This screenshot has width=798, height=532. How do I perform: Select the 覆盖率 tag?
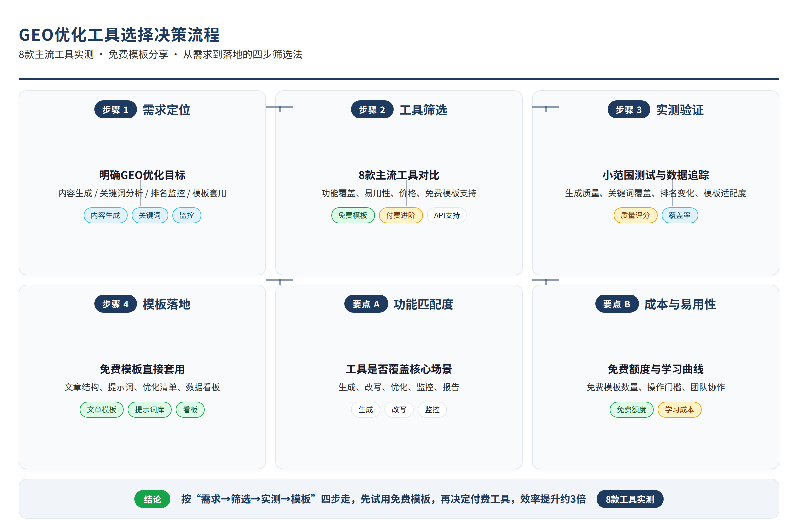680,215
